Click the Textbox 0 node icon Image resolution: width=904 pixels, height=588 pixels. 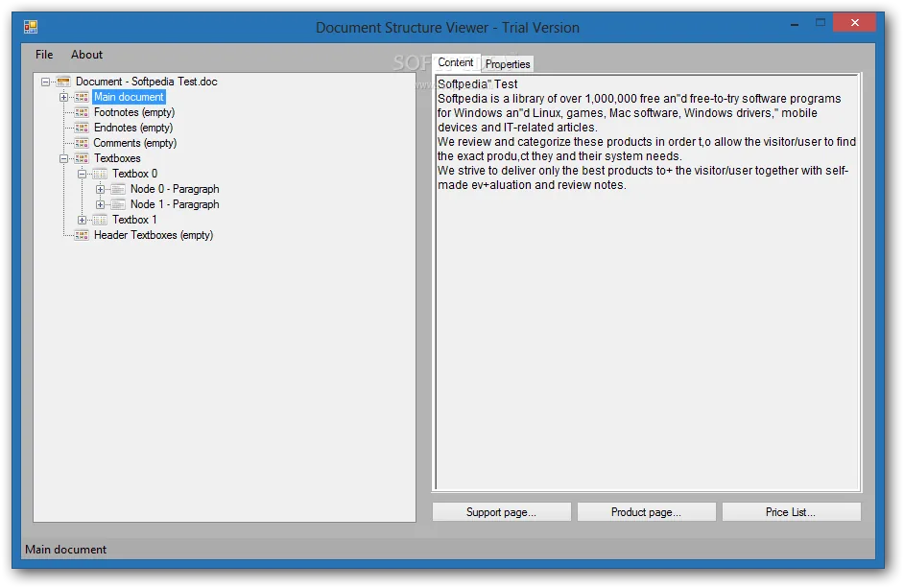(101, 174)
